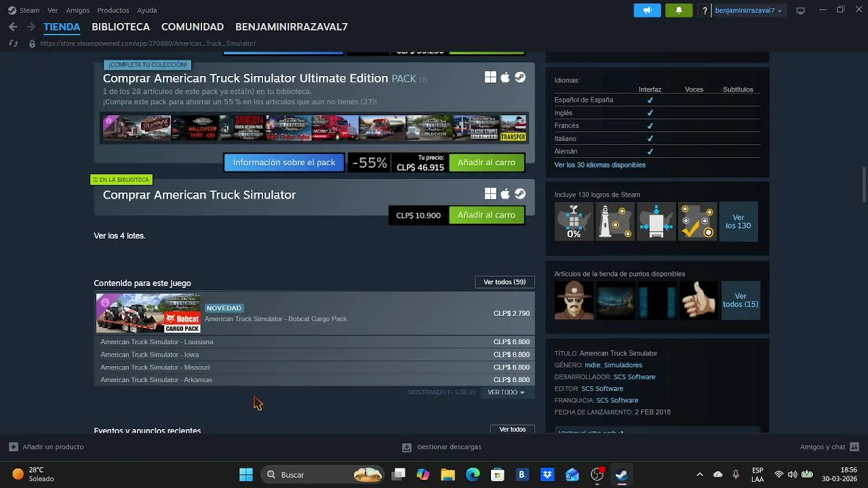Open File Explorer from the taskbar
The height and width of the screenshot is (488, 868).
(448, 474)
